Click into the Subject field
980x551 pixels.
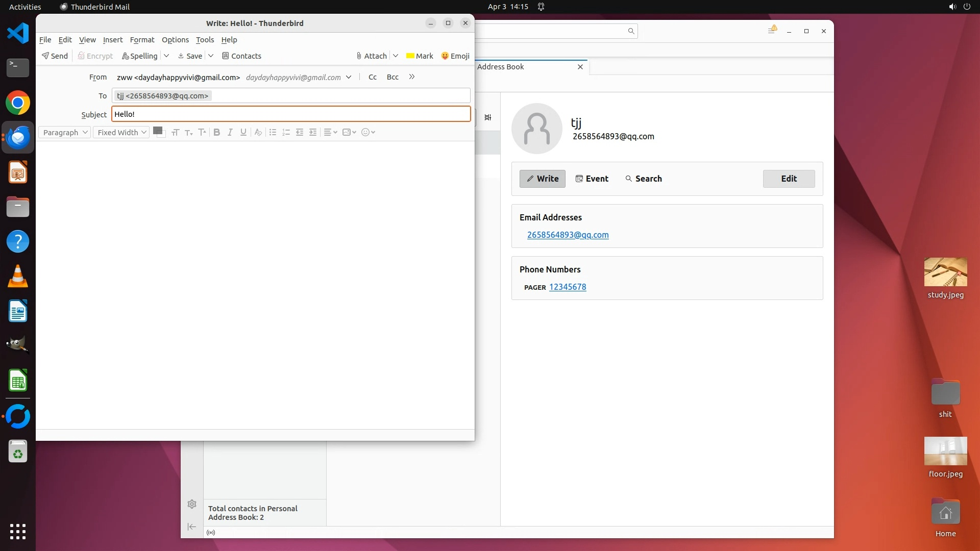coord(291,114)
